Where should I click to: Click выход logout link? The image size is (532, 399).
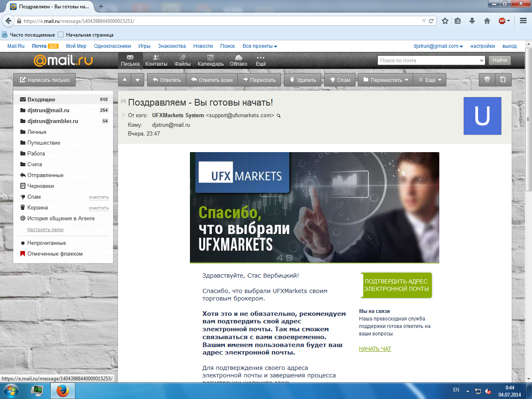coord(510,46)
